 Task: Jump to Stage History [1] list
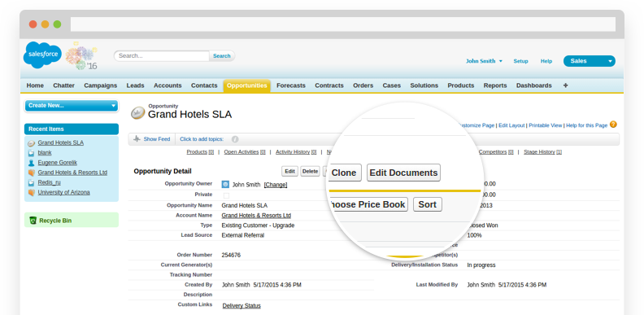(543, 151)
